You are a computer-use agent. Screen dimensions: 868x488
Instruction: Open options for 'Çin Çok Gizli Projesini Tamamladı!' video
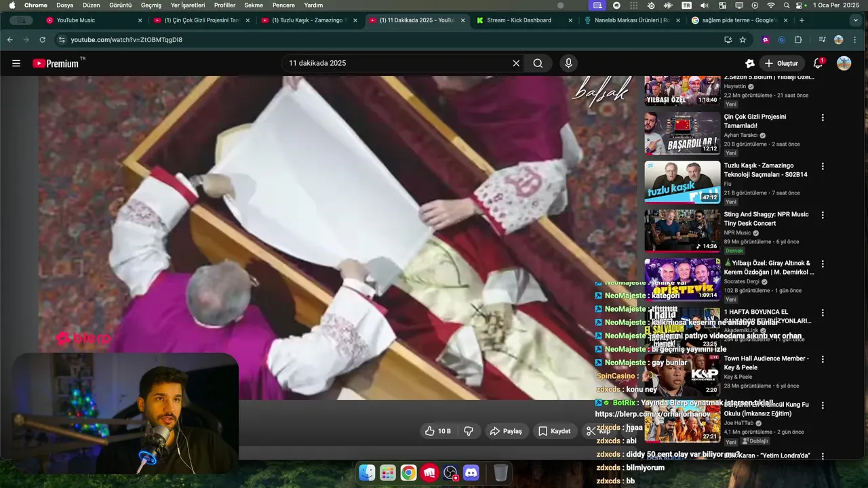(x=823, y=117)
